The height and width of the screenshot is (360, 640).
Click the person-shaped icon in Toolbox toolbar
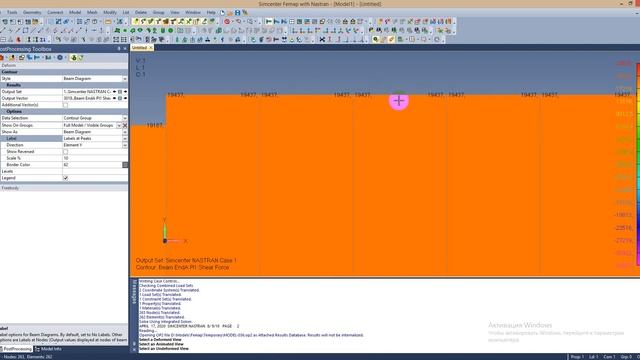[x=12, y=58]
